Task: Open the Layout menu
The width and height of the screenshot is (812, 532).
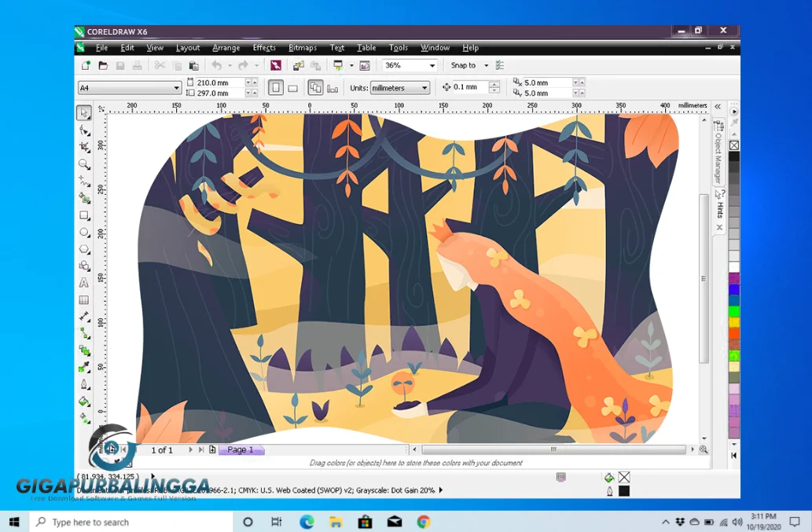Action: (x=187, y=48)
